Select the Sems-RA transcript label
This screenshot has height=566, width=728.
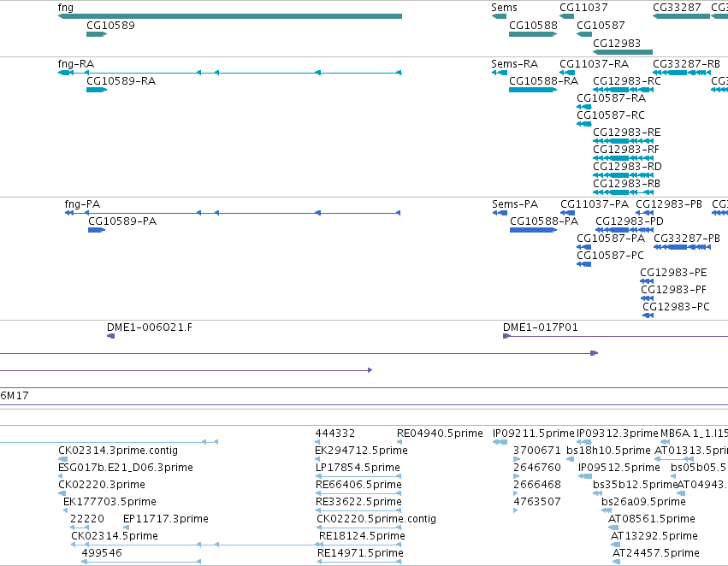[514, 64]
